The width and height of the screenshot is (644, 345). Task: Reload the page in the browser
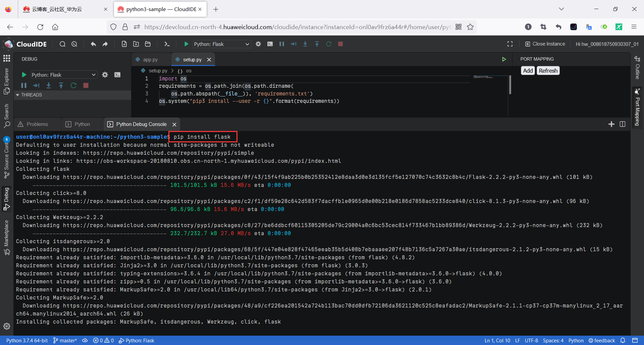[40, 27]
